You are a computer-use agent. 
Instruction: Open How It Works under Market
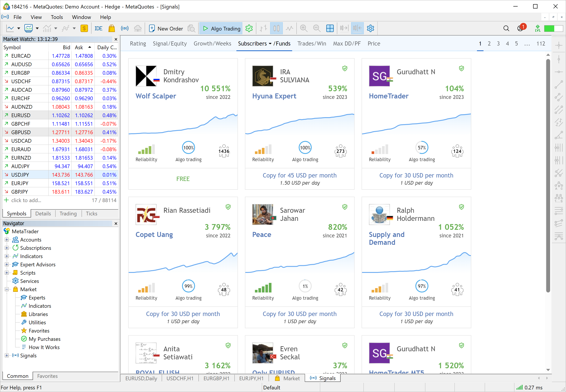pos(44,347)
